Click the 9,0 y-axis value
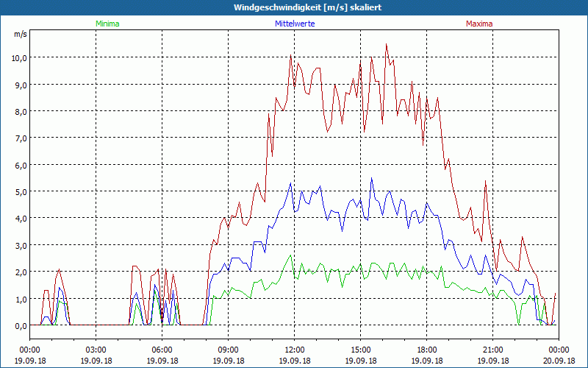This screenshot has width=588, height=368. (x=21, y=85)
